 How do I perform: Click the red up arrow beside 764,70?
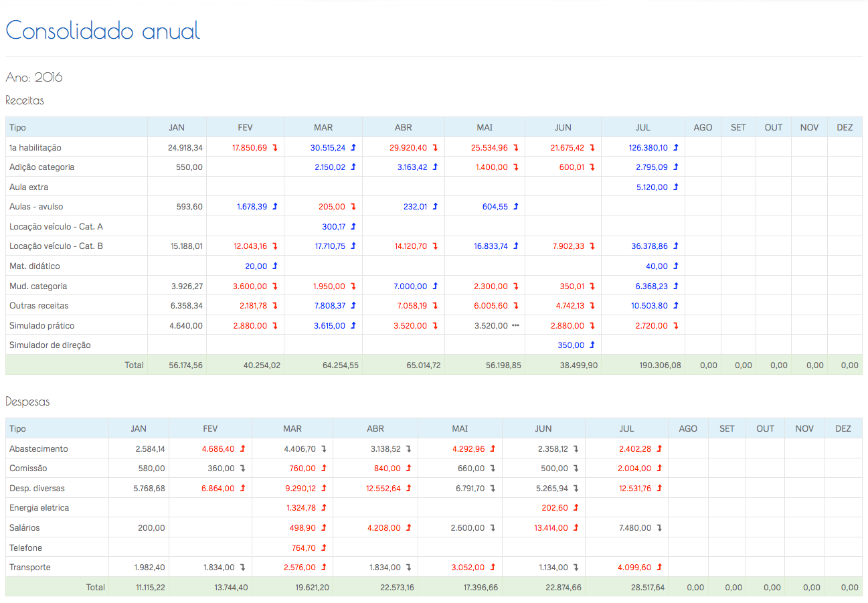[323, 548]
